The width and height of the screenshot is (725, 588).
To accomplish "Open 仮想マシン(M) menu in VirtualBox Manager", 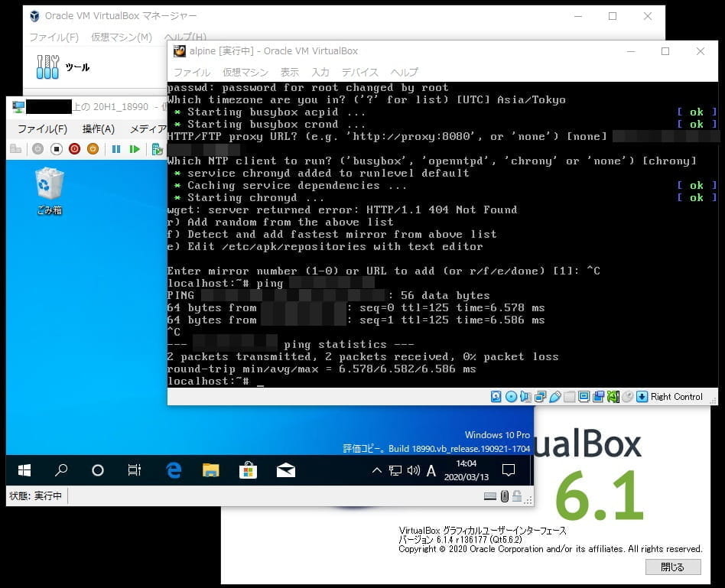I will coord(122,37).
